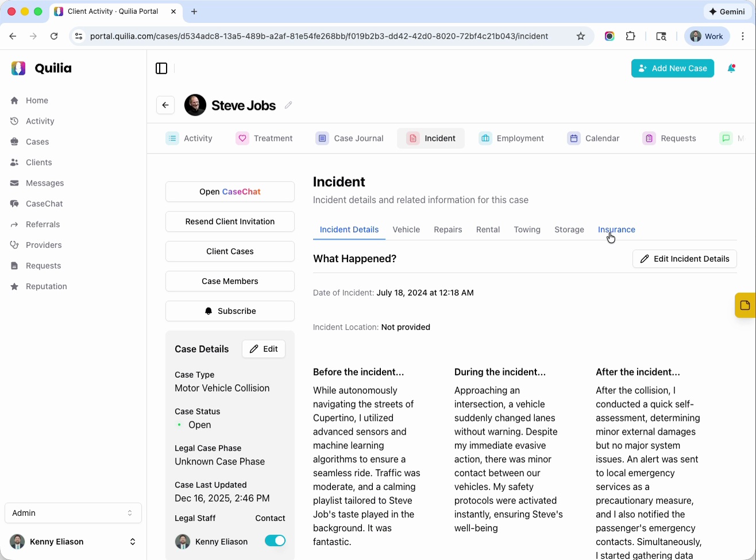Image resolution: width=756 pixels, height=560 pixels.
Task: Open the yellow sticky note icon
Action: 745,305
